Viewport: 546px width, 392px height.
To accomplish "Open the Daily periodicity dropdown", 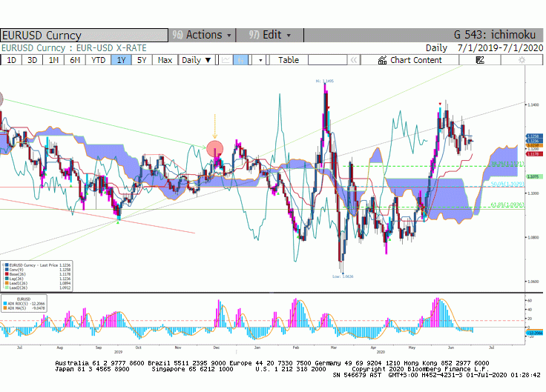I will 197,60.
